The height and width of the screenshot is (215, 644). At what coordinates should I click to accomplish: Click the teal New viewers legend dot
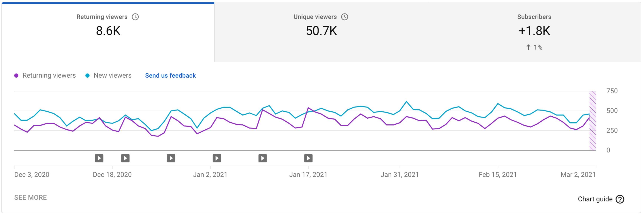(87, 76)
